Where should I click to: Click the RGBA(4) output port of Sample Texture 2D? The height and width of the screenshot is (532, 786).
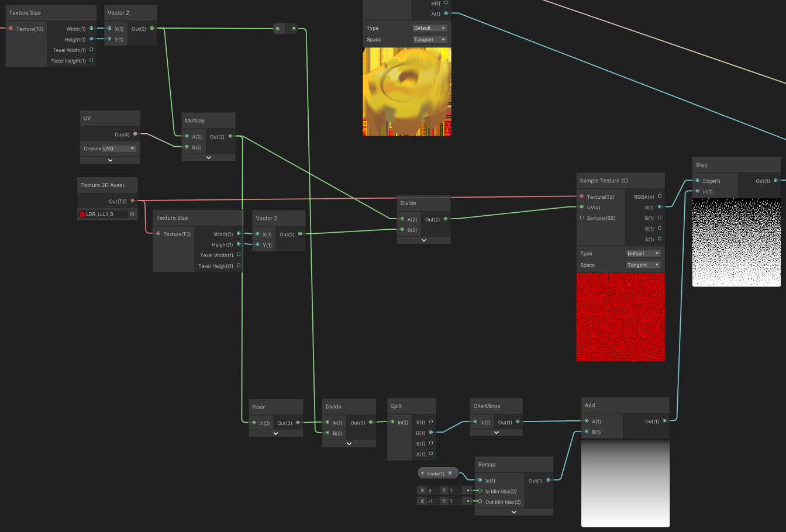click(x=660, y=197)
